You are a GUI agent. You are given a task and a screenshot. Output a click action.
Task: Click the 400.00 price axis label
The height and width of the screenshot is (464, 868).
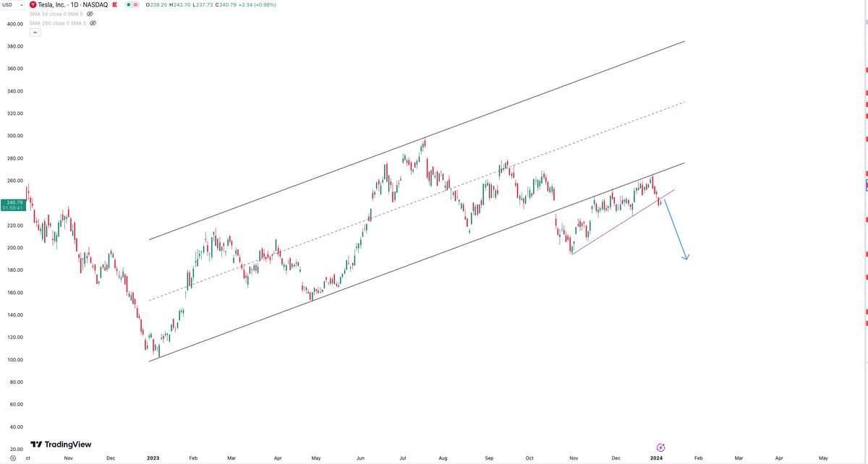[15, 24]
